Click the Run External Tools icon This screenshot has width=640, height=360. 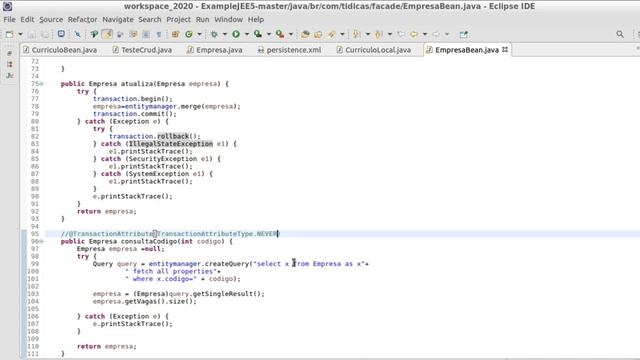pos(280,34)
